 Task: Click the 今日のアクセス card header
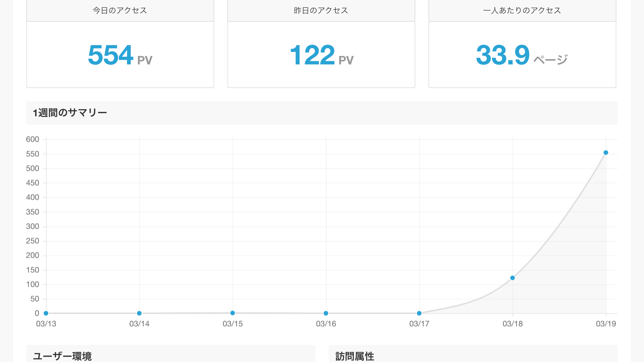pyautogui.click(x=120, y=10)
